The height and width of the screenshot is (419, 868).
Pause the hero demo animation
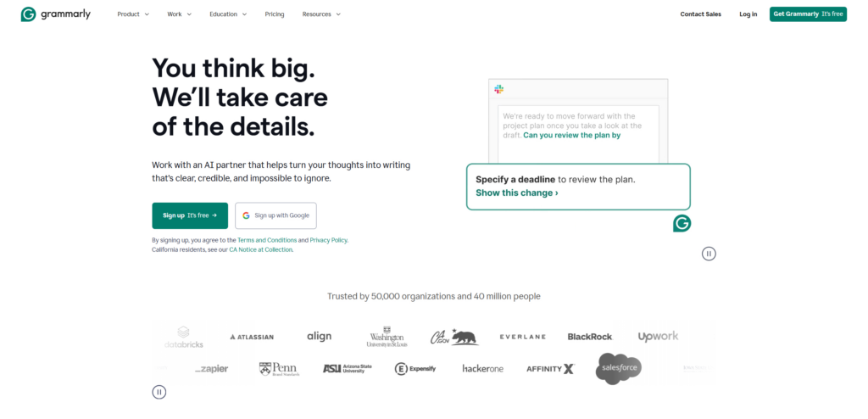tap(709, 253)
